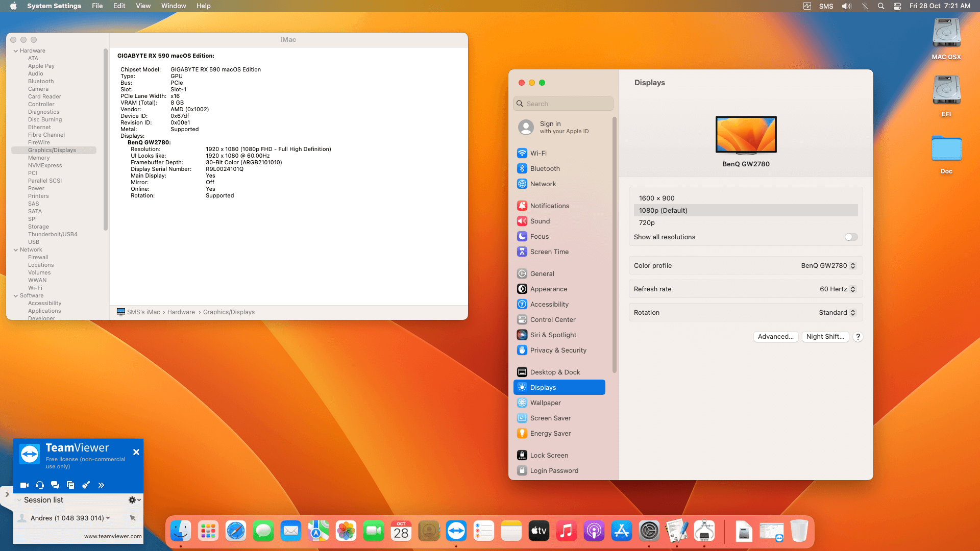The image size is (980, 551).
Task: Click the Wi-Fi settings icon
Action: (522, 153)
